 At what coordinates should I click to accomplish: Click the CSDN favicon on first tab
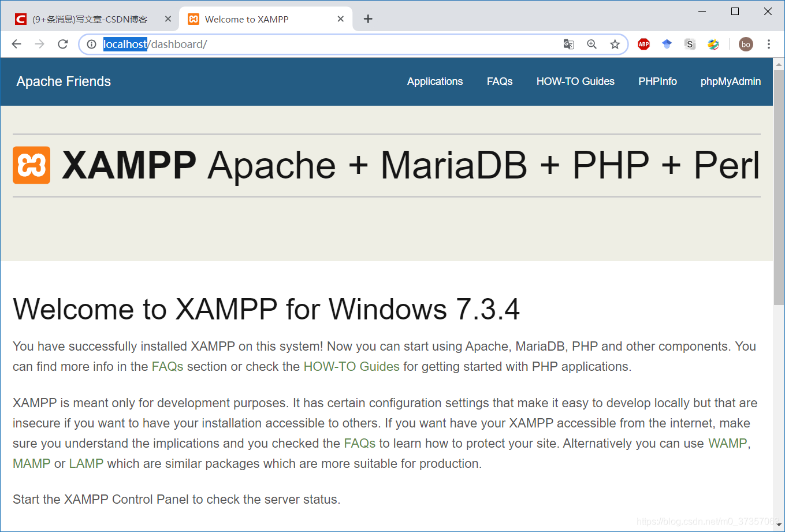point(21,19)
